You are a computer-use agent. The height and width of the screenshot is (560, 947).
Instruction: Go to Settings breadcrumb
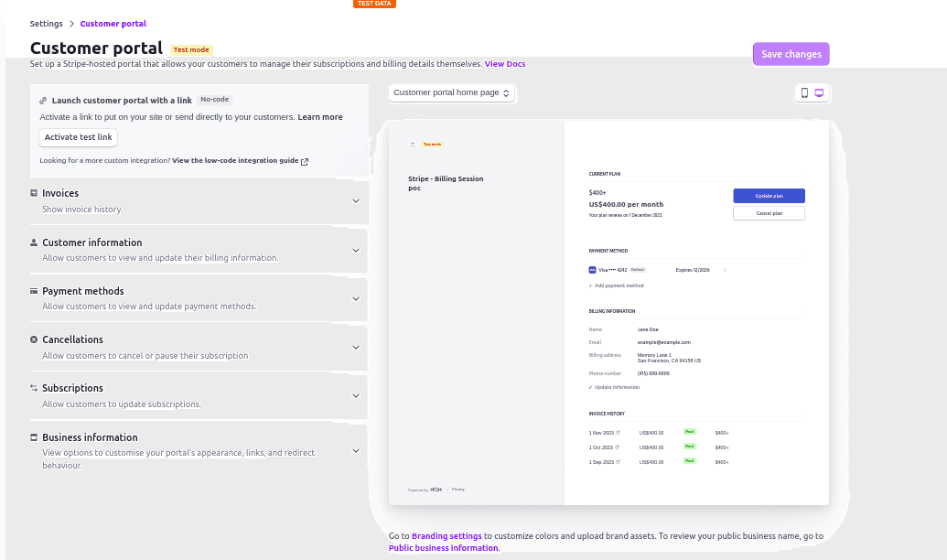point(46,24)
